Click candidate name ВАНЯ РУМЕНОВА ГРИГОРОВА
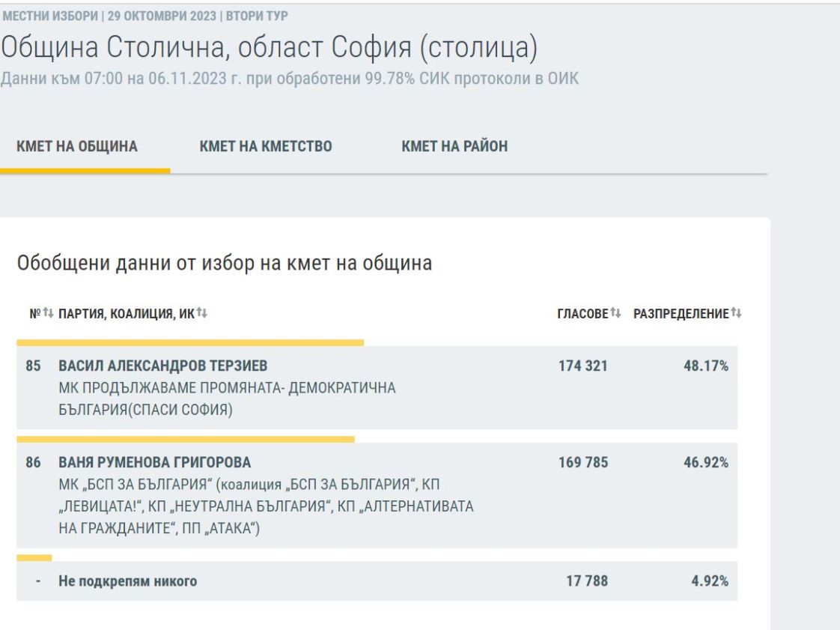 (155, 462)
